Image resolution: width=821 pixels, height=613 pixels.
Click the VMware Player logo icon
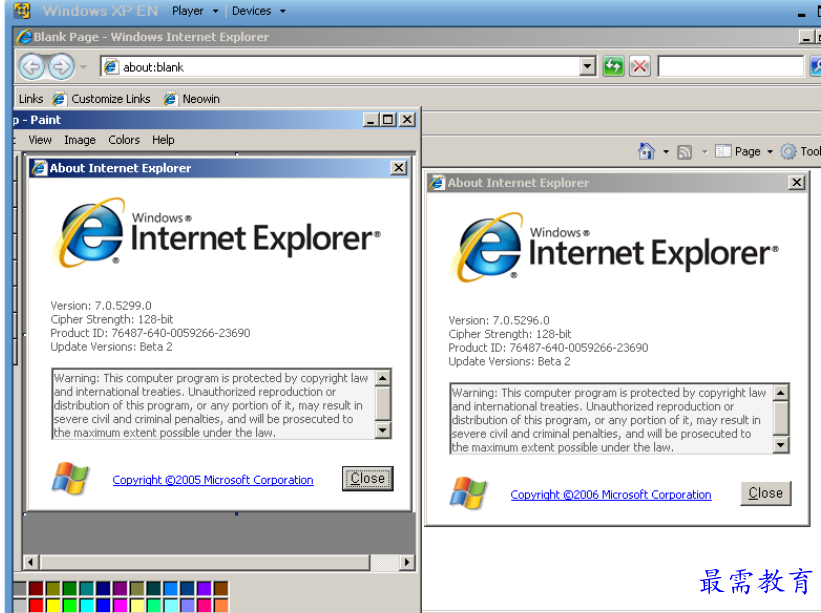pyautogui.click(x=21, y=10)
